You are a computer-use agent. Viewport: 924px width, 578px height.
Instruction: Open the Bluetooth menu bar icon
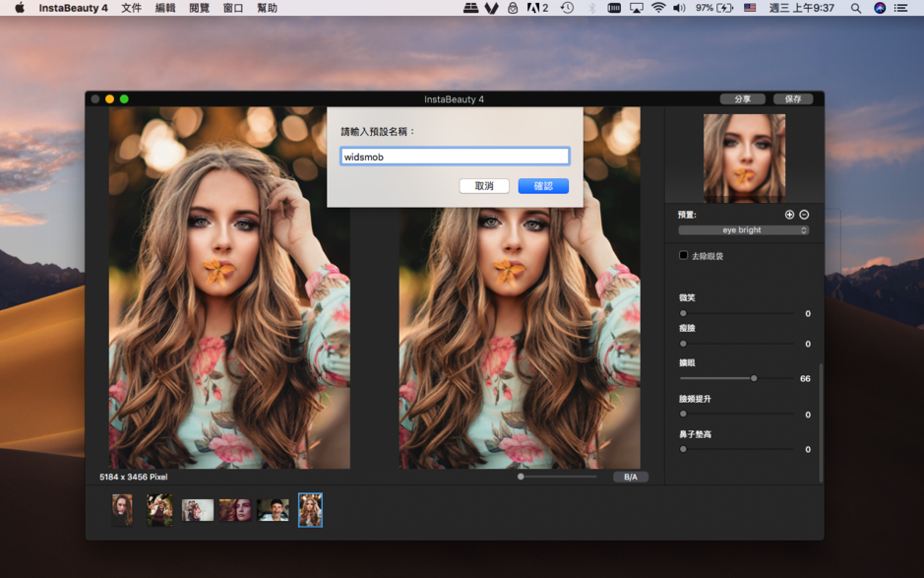[590, 9]
